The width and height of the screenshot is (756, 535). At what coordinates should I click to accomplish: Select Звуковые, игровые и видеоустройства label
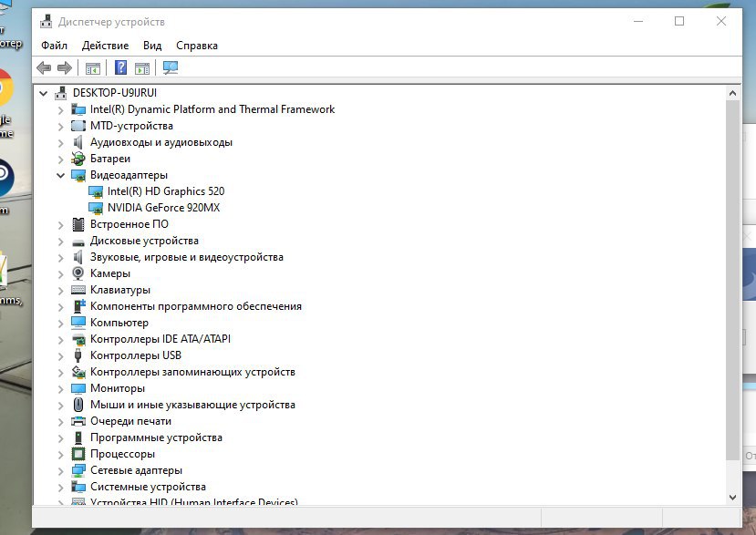pos(187,257)
